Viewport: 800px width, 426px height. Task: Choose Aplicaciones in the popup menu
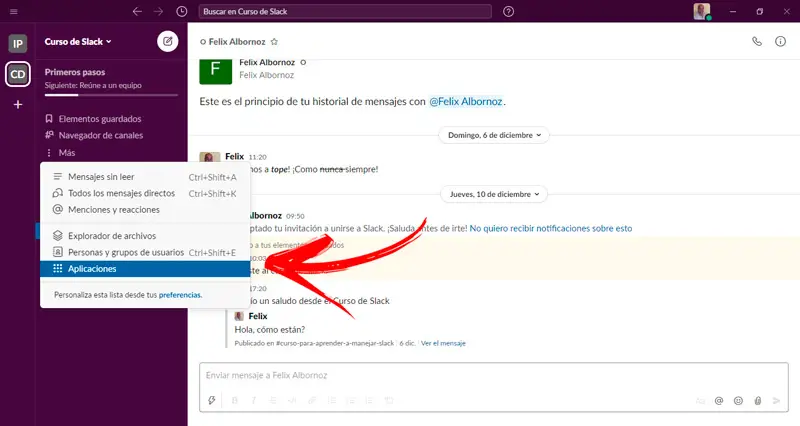pyautogui.click(x=145, y=269)
